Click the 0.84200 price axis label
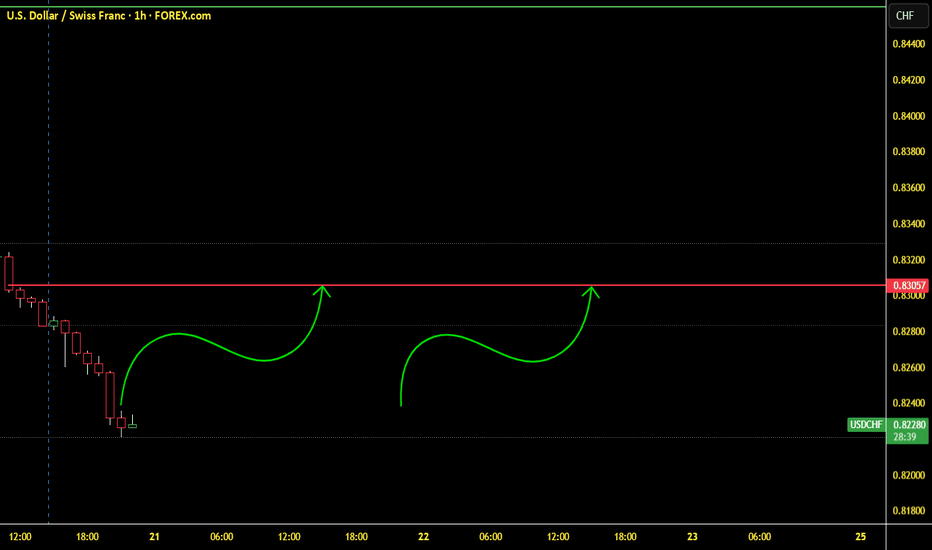932x550 pixels. [x=909, y=80]
